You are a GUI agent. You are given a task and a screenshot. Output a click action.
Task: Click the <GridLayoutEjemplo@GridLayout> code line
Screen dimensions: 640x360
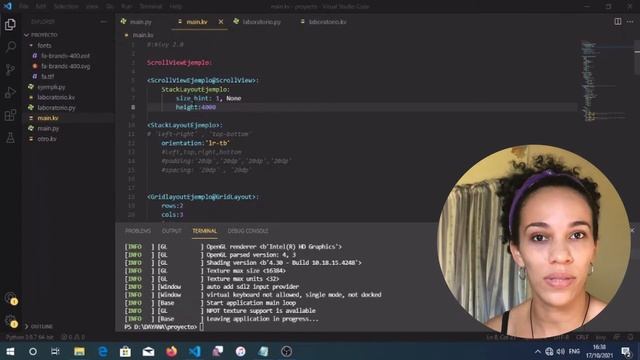203,197
